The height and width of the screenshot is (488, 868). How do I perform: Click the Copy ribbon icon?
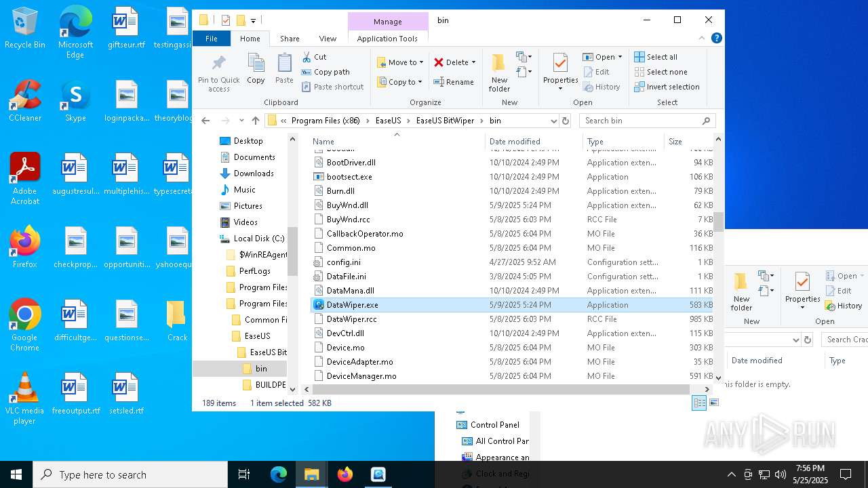pyautogui.click(x=256, y=69)
